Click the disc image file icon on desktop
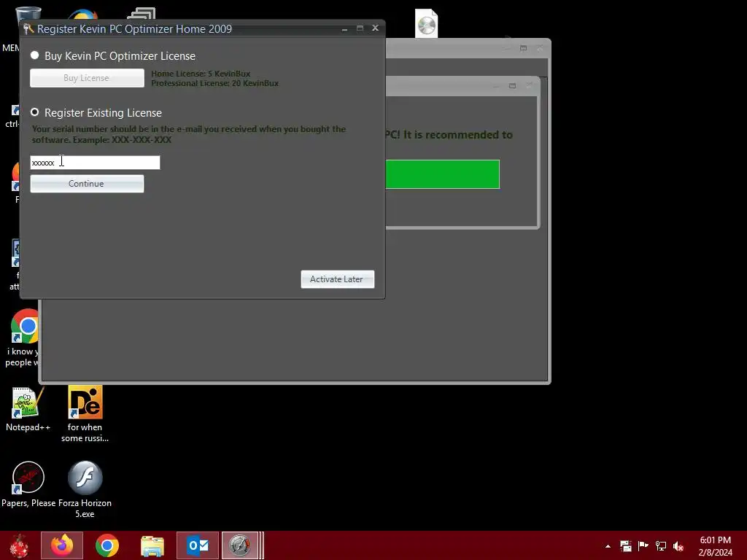This screenshot has width=747, height=560. [426, 23]
